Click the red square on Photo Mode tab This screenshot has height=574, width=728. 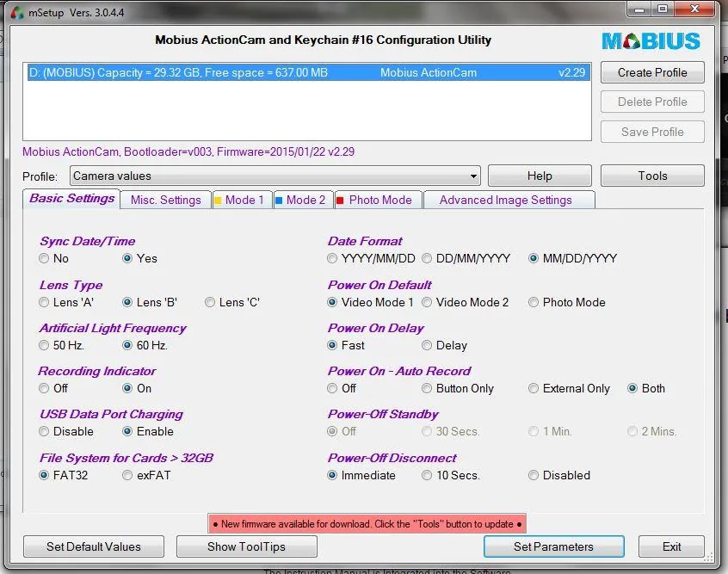340,201
